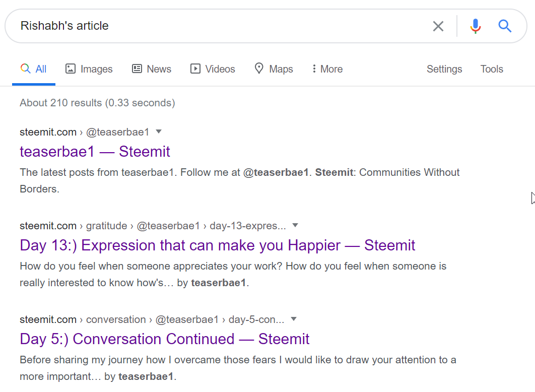Screen dimensions: 535x392
Task: Click the blue magnifying glass search button
Action: [x=505, y=26]
